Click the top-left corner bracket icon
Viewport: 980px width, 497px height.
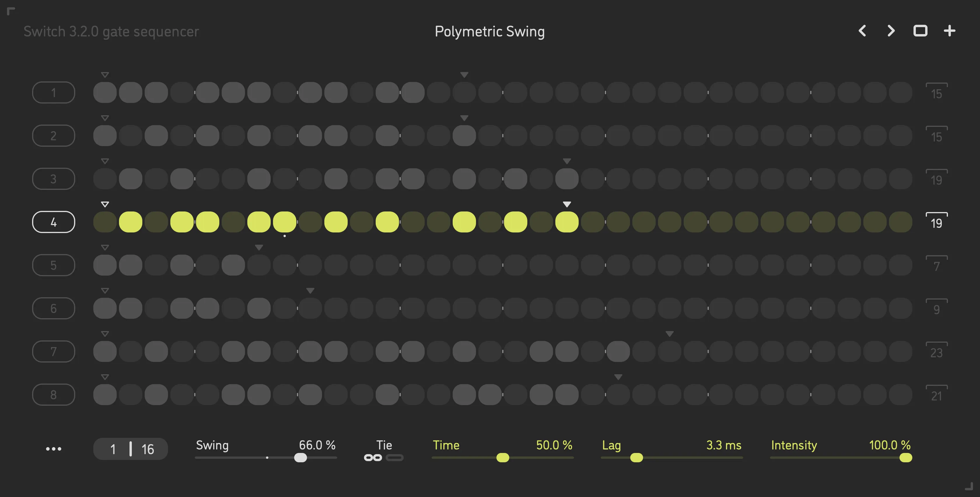[x=11, y=11]
